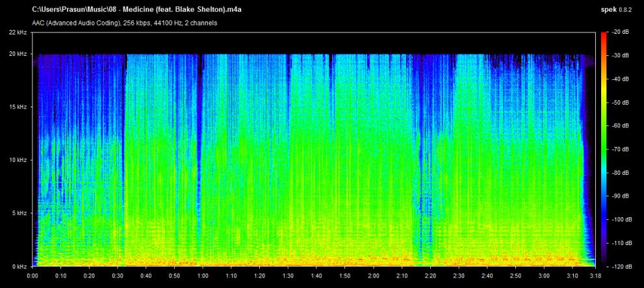Click the 10 kHz frequency axis label

tap(16, 160)
